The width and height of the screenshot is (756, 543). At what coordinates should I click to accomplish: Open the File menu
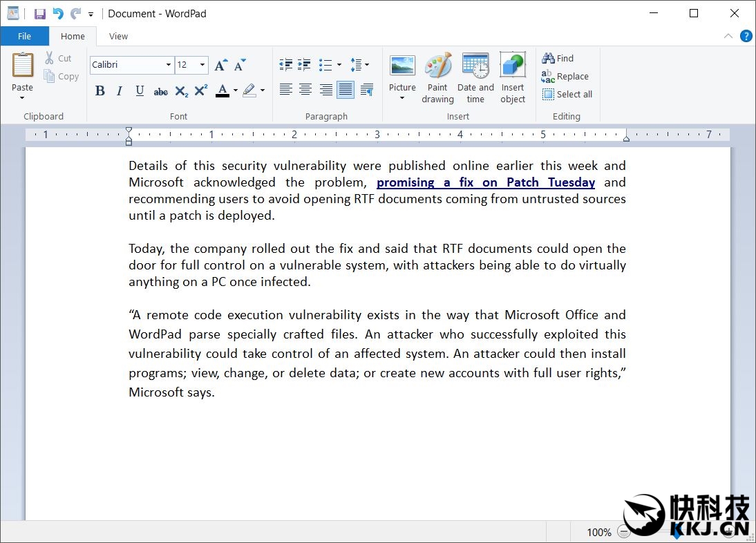tap(24, 37)
